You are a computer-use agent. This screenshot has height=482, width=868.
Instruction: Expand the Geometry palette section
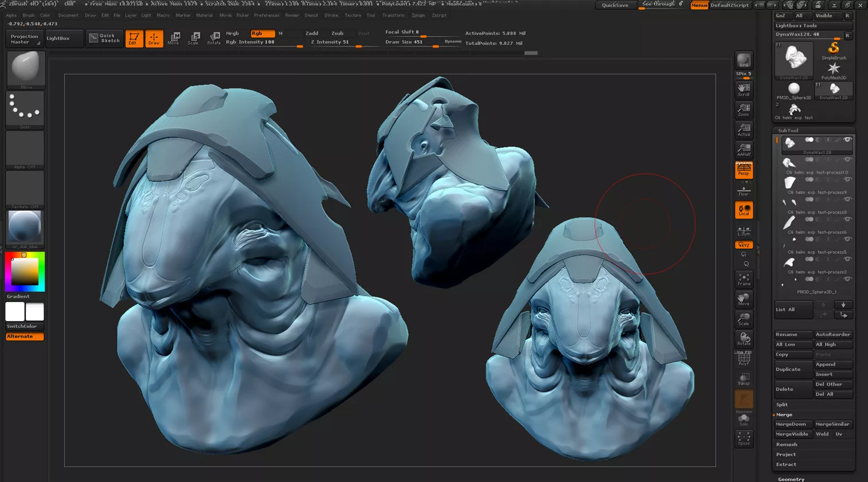pos(791,479)
